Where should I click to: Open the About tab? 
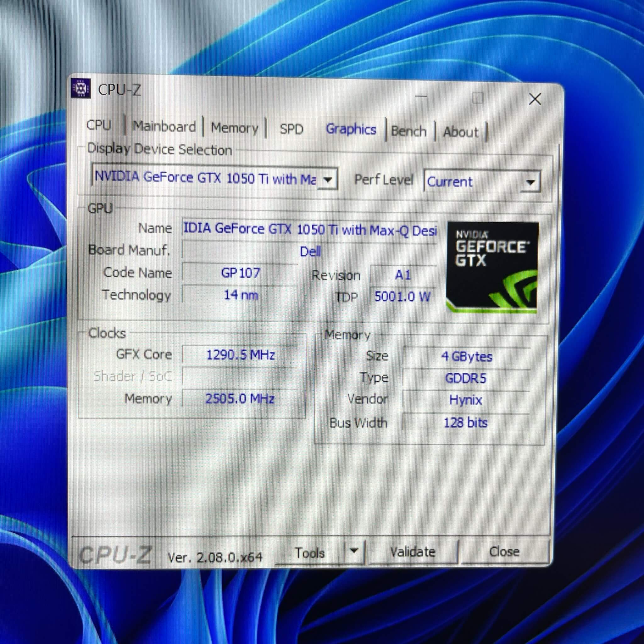tap(461, 132)
